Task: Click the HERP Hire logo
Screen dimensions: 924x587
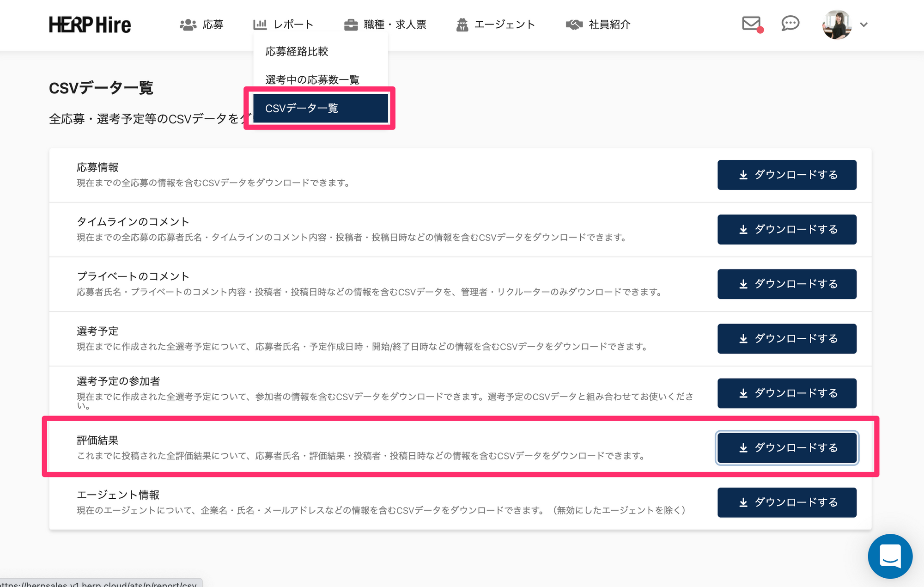Action: click(90, 24)
